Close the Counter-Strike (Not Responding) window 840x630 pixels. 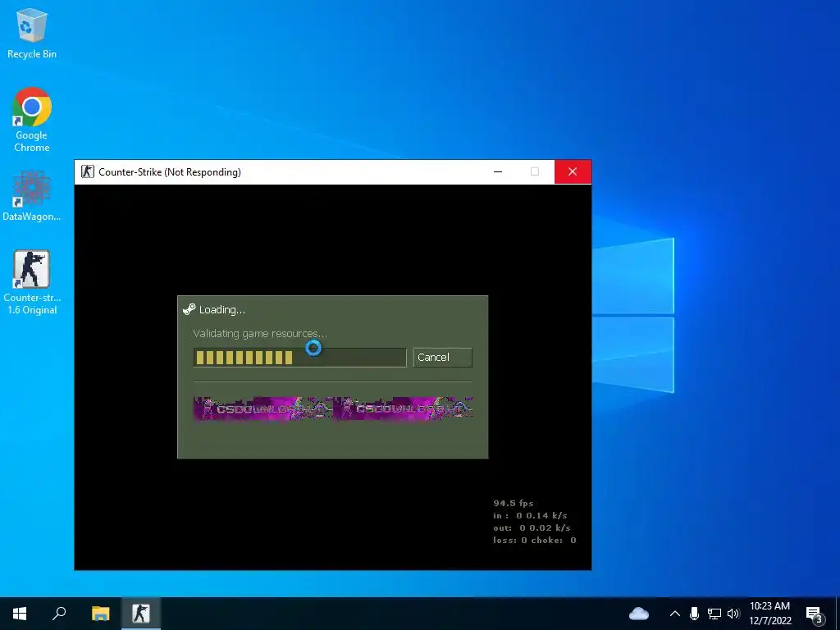573,172
